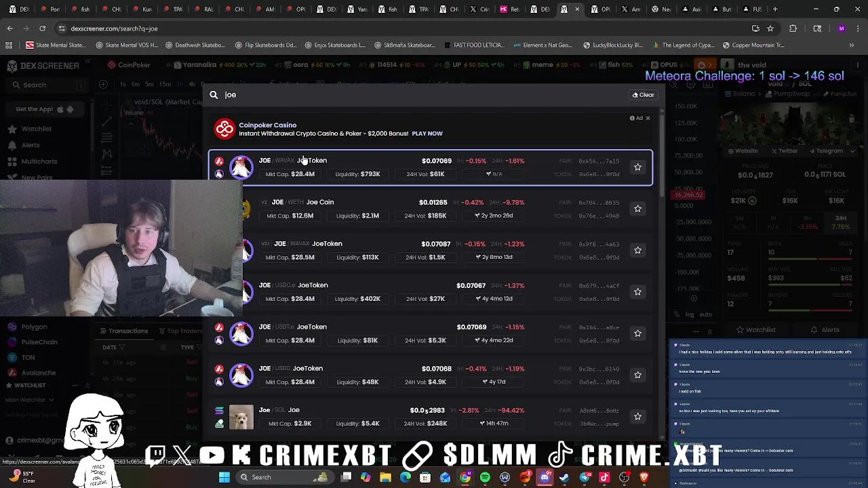
Task: Switch to the Transactions tab
Action: point(123,331)
